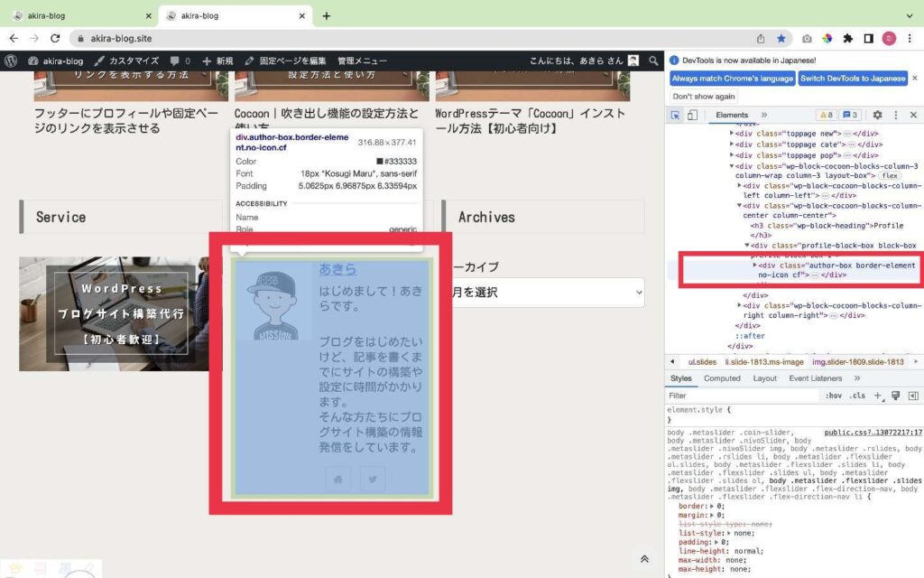The image size is (924, 578).
Task: Toggle the computed styles sidebar icon
Action: (913, 396)
